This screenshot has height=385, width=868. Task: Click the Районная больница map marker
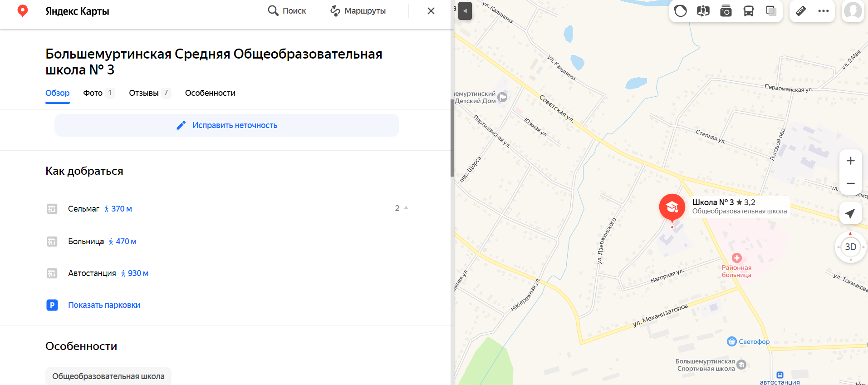[x=737, y=258]
